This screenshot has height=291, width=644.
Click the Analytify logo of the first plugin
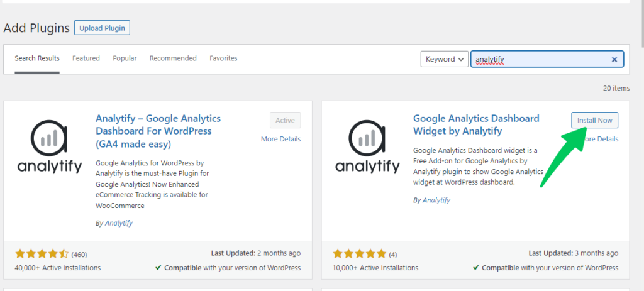50,147
